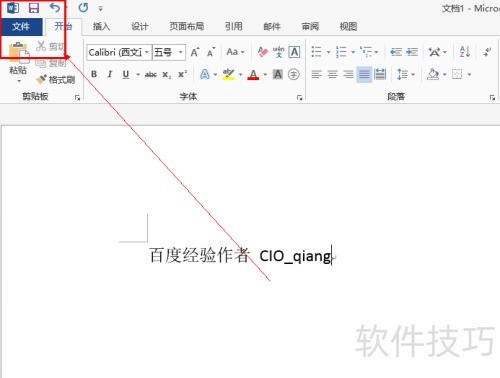Open the 邮件 (Mailings) tab
500x378 pixels.
coord(272,26)
